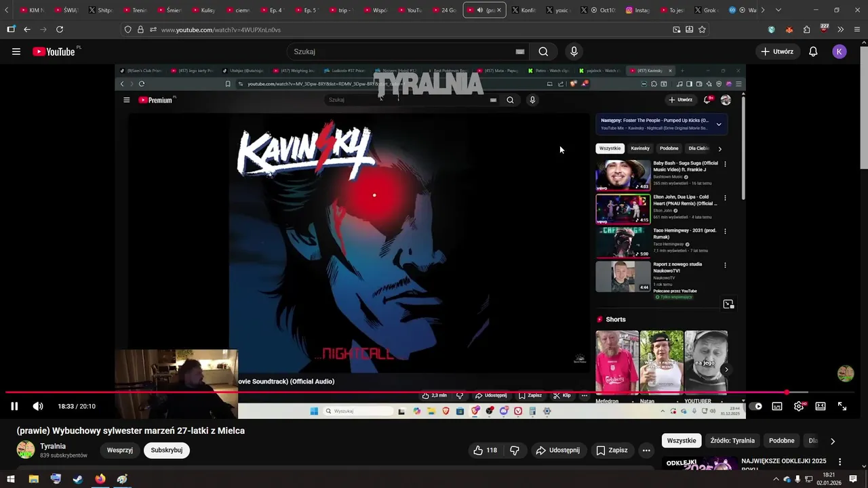Open the YouTube guide hamburger menu
Image resolution: width=868 pixels, height=488 pixels.
tap(16, 52)
